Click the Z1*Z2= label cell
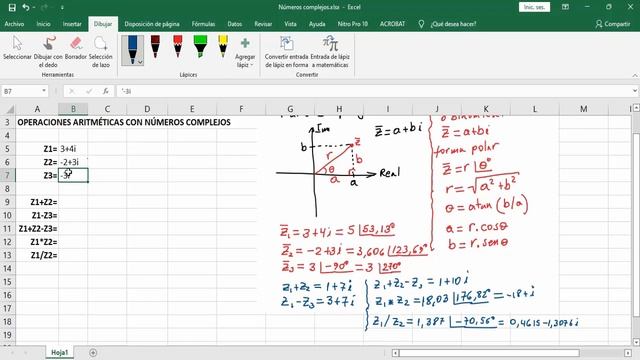Viewport: 640px width, 360px height. [37, 242]
